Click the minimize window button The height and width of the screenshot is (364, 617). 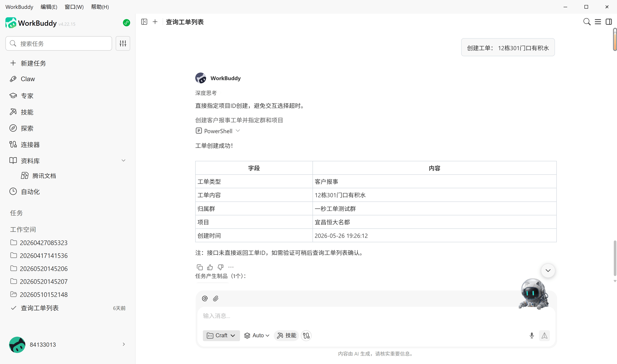tap(565, 7)
